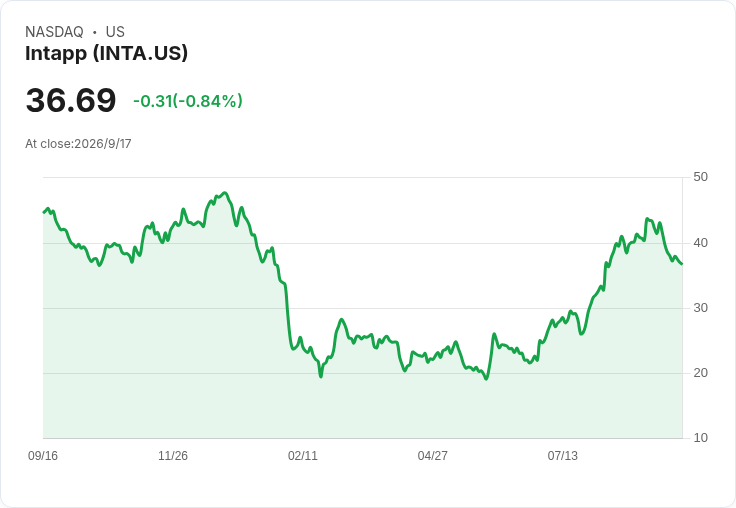The width and height of the screenshot is (736, 508).
Task: Click the chart line's lowest trough near 19
Action: [486, 378]
